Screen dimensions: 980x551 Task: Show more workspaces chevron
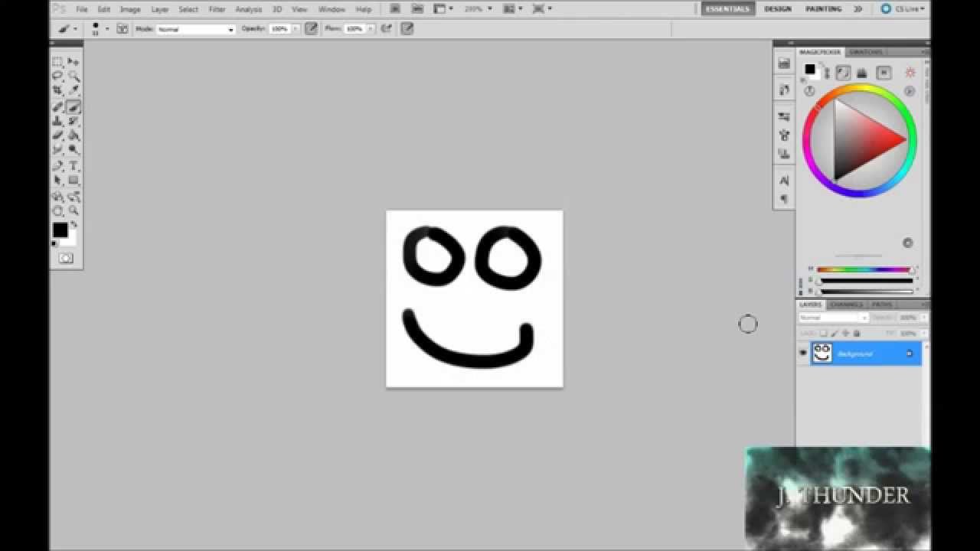pyautogui.click(x=858, y=8)
